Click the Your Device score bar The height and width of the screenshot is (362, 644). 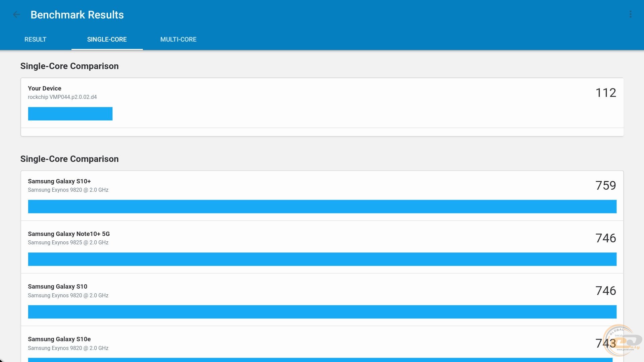pos(70,114)
